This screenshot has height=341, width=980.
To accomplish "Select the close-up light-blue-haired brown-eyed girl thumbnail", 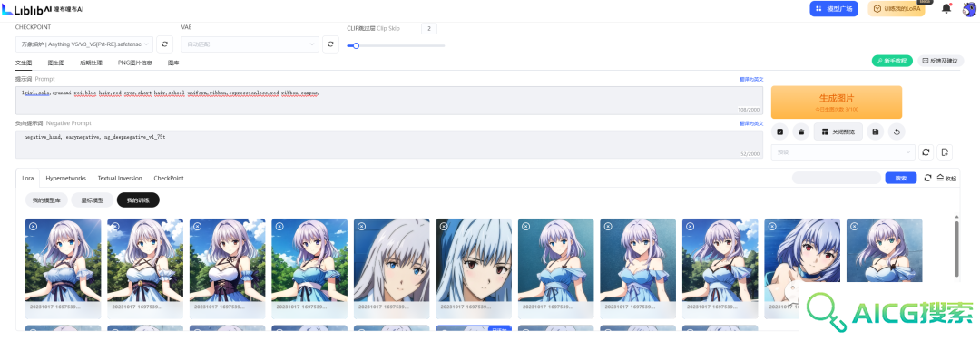I will tap(474, 268).
